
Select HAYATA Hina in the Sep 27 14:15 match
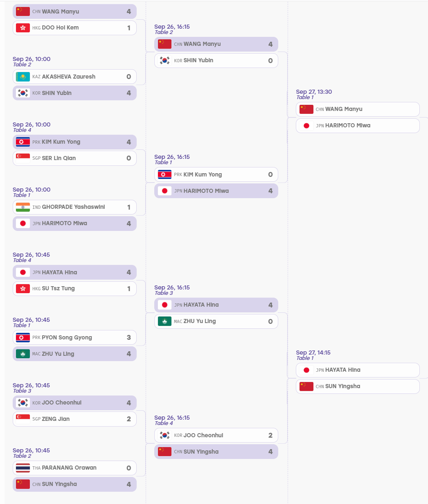pyautogui.click(x=358, y=370)
